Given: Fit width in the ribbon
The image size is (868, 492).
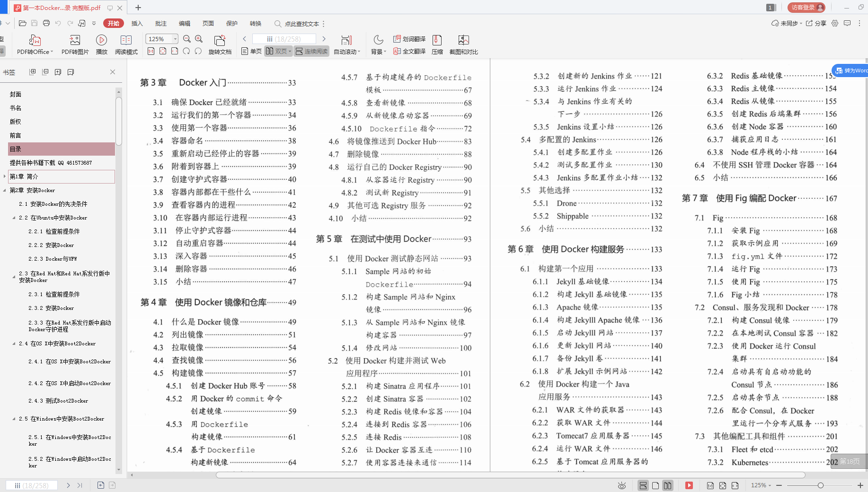Looking at the screenshot, I should [175, 51].
